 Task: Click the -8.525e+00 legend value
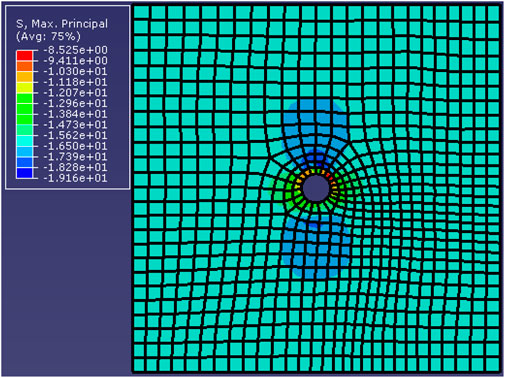tap(76, 50)
